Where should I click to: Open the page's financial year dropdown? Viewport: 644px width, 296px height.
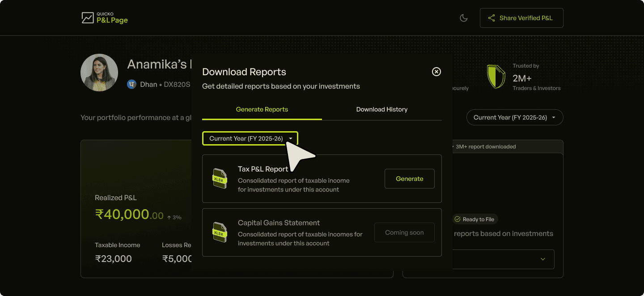515,117
